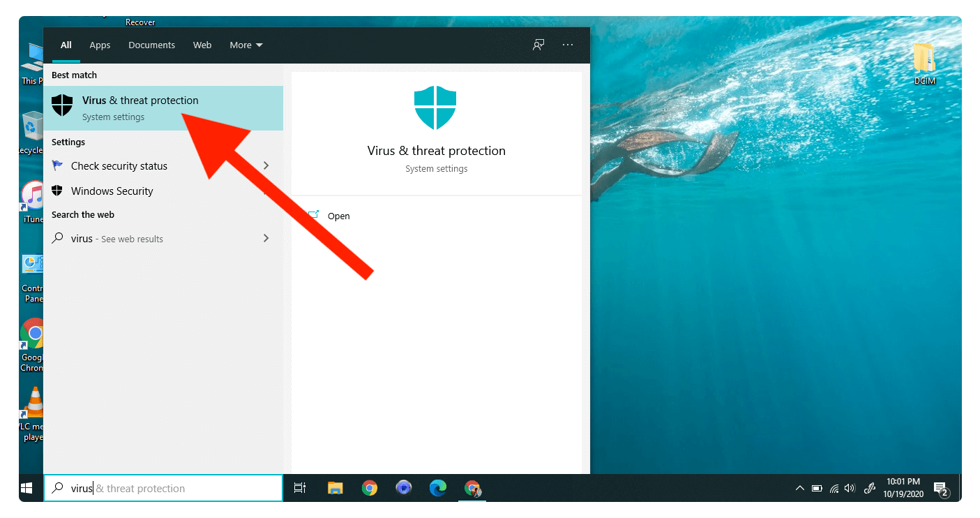Image resolution: width=980 pixels, height=518 pixels.
Task: Launch File Explorer from the taskbar
Action: (336, 488)
